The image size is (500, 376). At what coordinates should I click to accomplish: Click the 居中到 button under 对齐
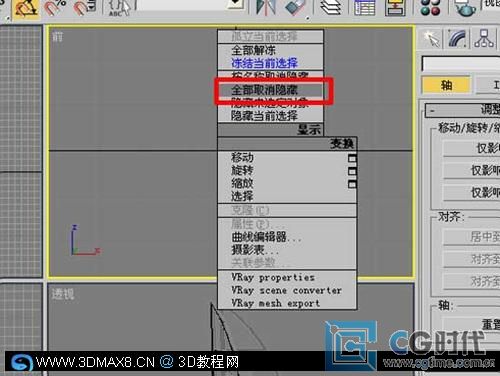tap(471, 237)
